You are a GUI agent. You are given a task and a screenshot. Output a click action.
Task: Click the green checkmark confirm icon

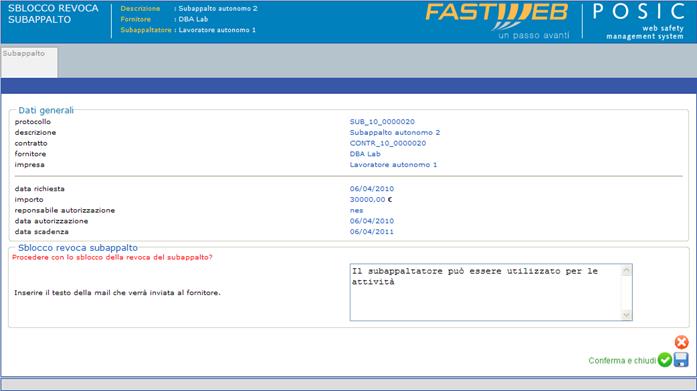click(665, 360)
